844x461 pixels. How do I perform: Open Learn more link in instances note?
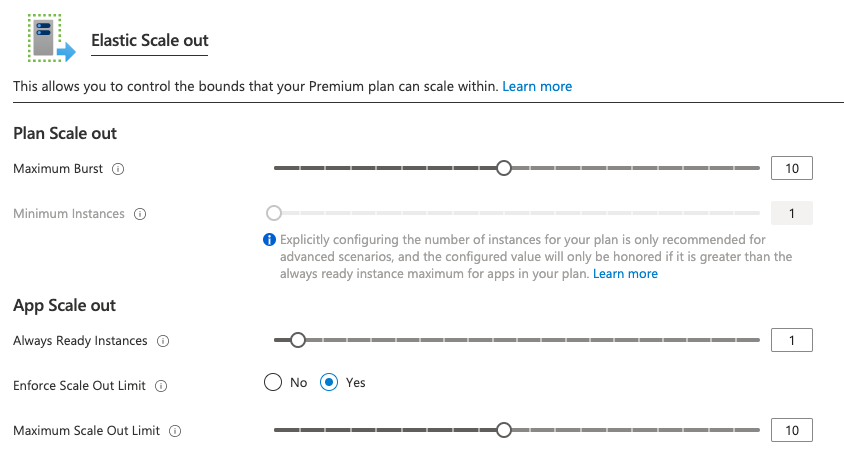tap(625, 274)
